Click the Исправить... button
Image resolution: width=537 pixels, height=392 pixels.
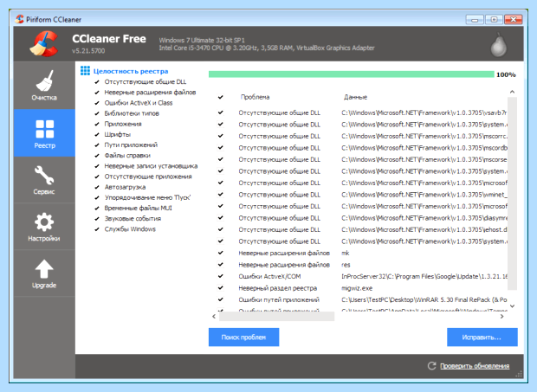(x=482, y=337)
